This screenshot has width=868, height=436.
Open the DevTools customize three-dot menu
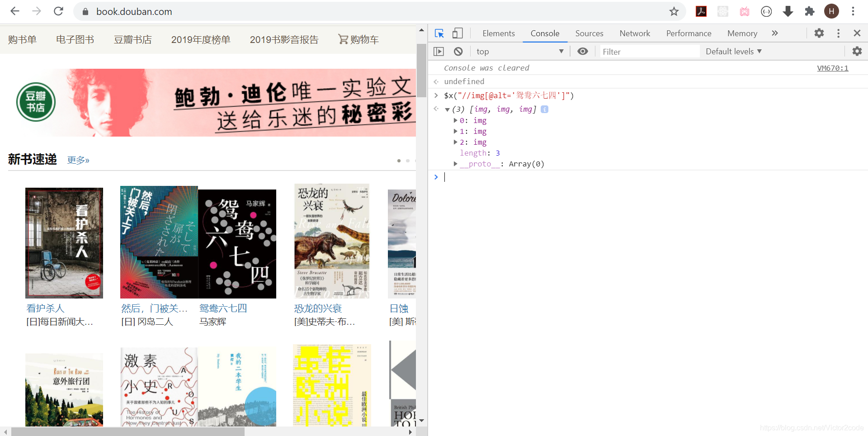click(838, 33)
